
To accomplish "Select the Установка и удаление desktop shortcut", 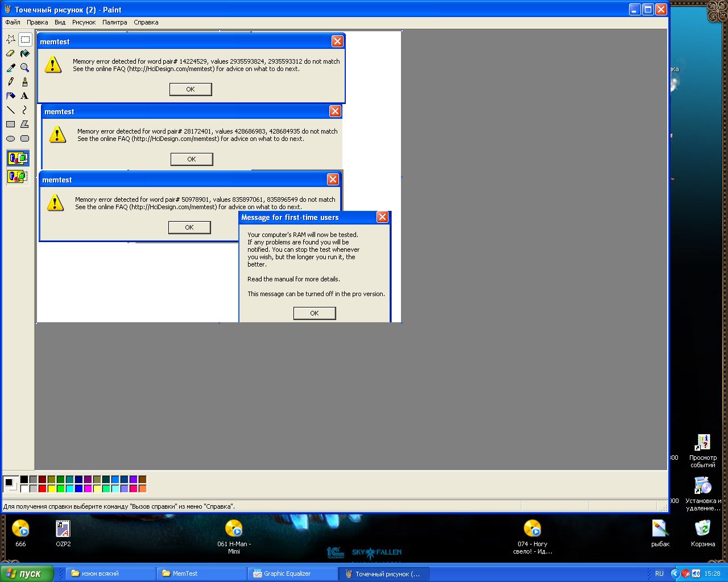I will [703, 494].
